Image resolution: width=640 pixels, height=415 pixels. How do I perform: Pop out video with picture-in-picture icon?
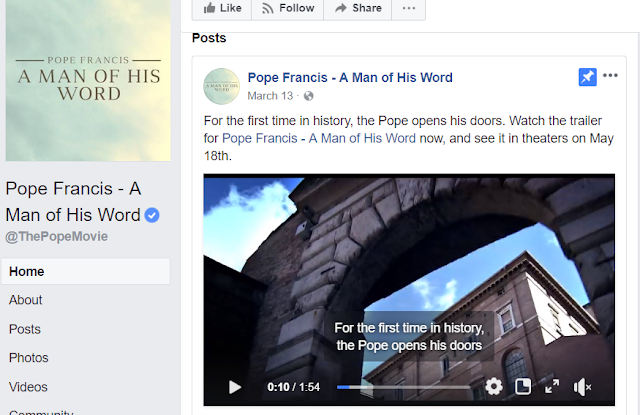[x=523, y=386]
